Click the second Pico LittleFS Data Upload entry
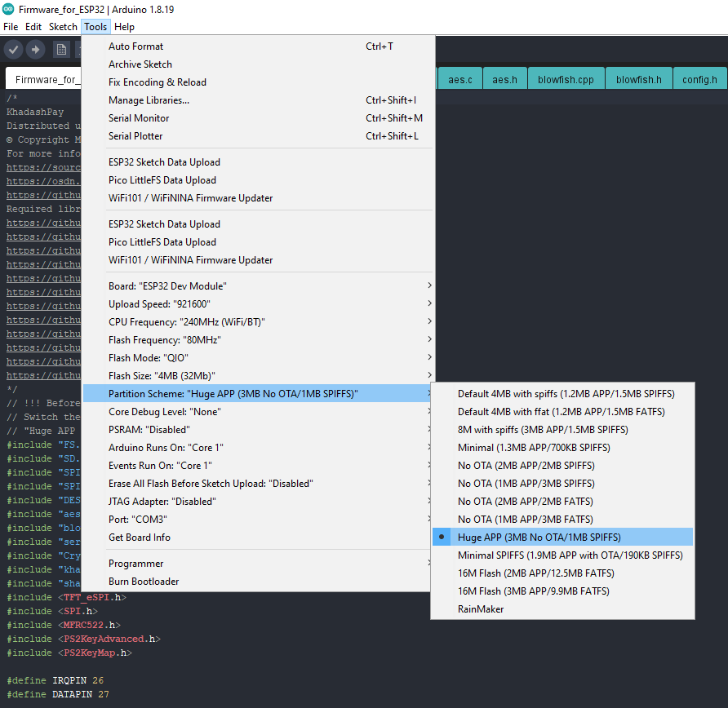 click(x=258, y=241)
